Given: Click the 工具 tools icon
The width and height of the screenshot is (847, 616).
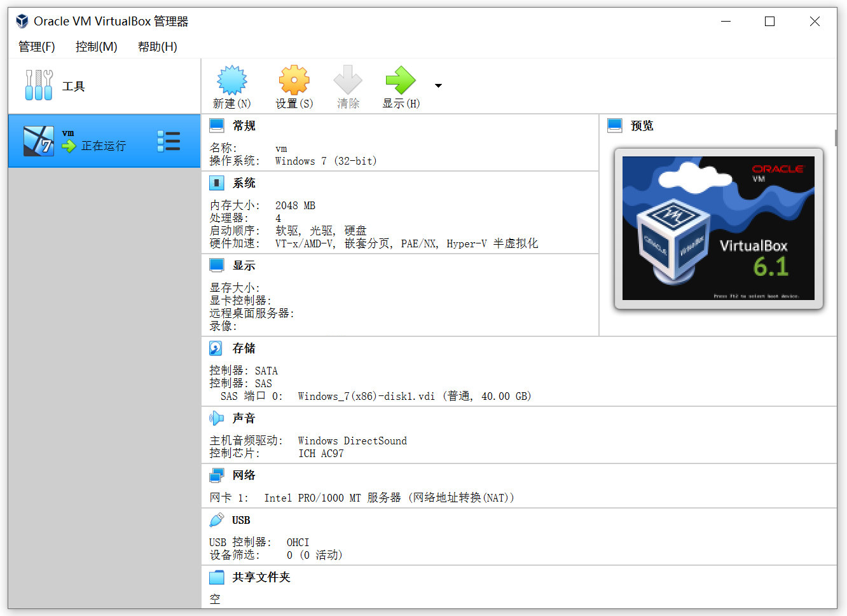Looking at the screenshot, I should 38,86.
